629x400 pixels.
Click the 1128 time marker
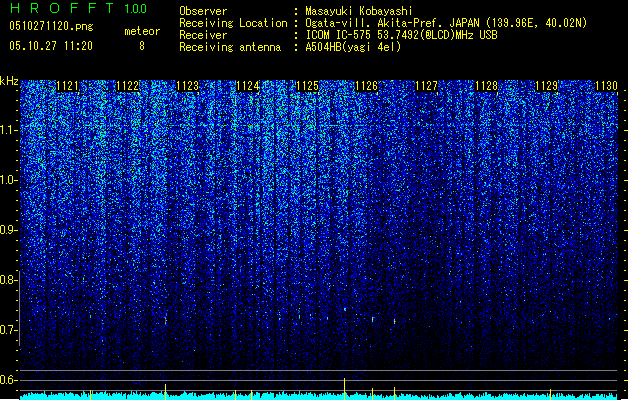tap(486, 86)
